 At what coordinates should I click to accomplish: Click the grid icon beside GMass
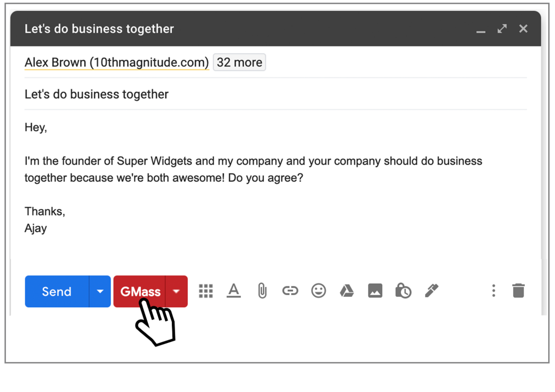point(206,291)
